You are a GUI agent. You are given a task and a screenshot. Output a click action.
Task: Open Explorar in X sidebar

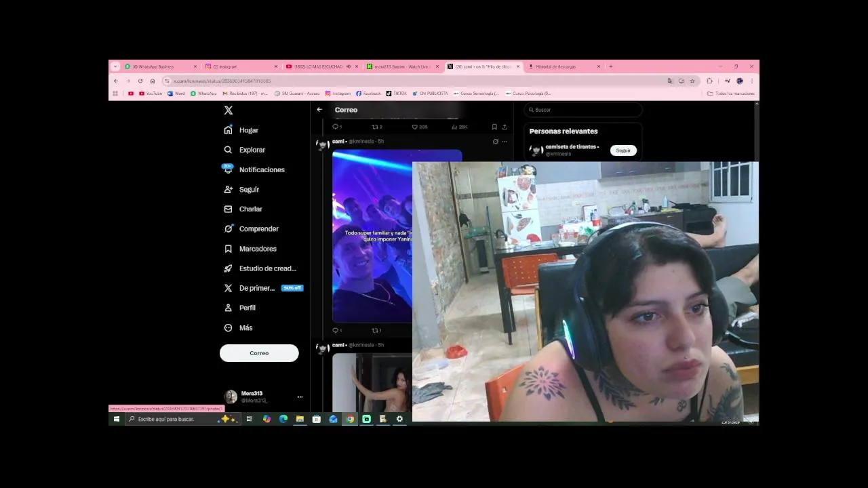(245, 150)
